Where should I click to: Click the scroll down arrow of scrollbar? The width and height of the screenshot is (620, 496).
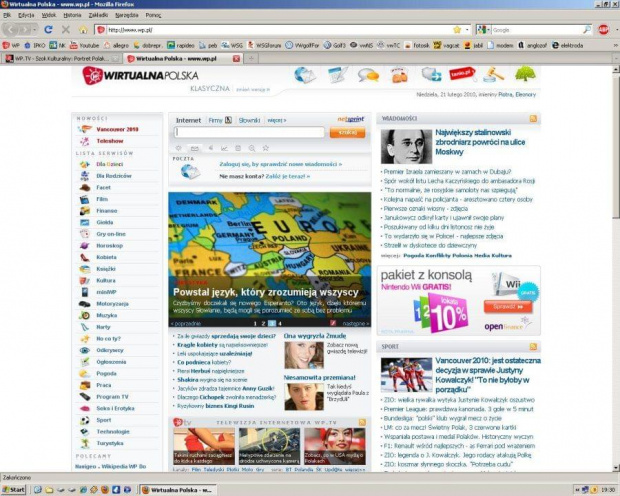coord(616,468)
